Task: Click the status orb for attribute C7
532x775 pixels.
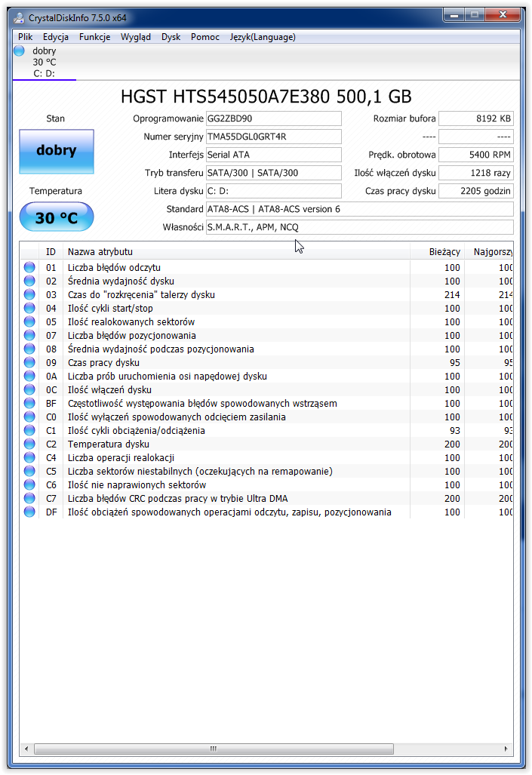Action: 29,498
